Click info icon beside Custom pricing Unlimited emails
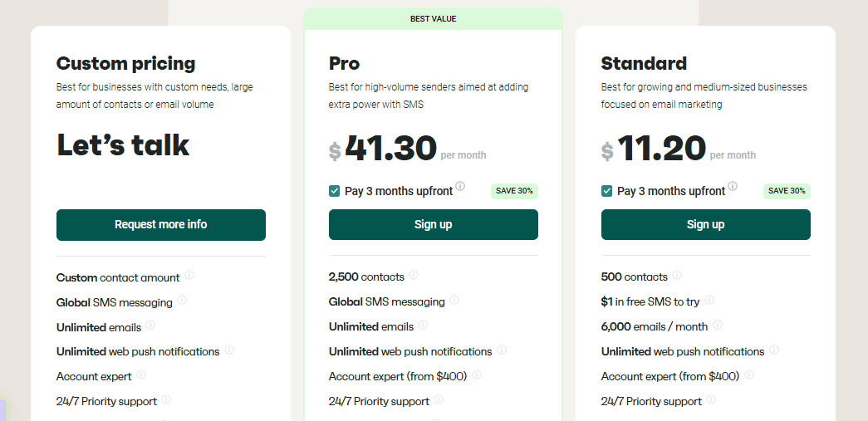The image size is (868, 421). (150, 325)
